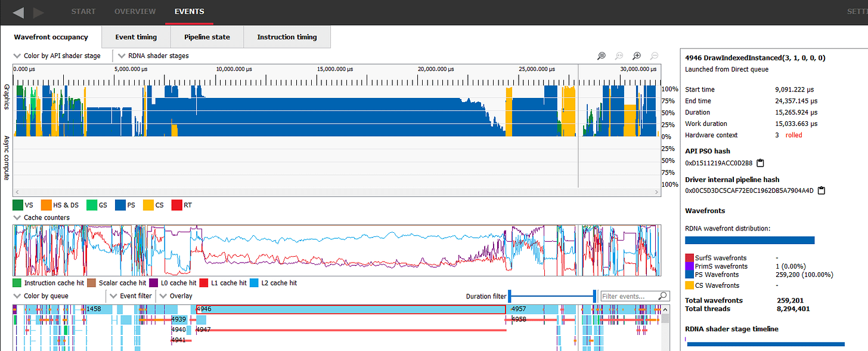868x351 pixels.
Task: Click the zoom reset magnifier with arrows
Action: pyautogui.click(x=619, y=56)
